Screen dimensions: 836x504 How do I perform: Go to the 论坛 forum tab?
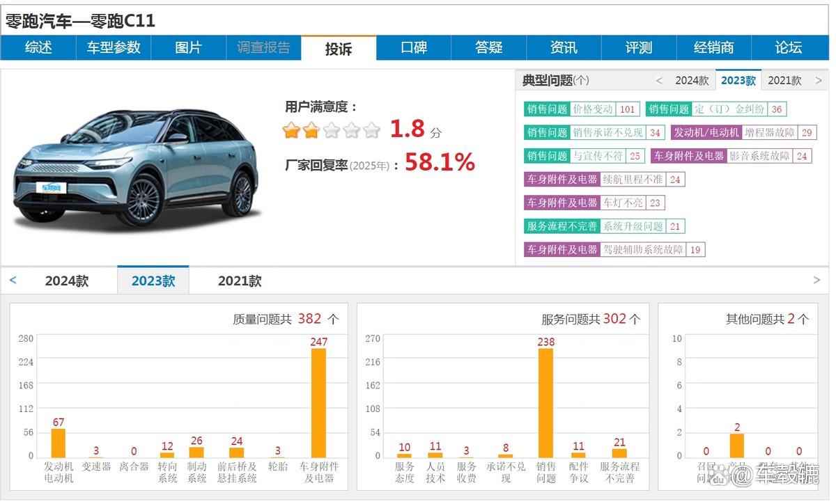[x=789, y=48]
